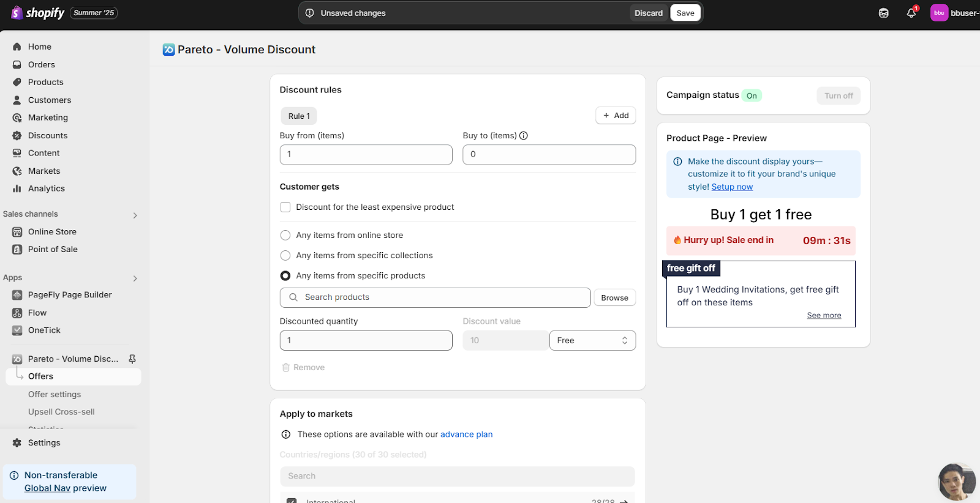Image resolution: width=980 pixels, height=503 pixels.
Task: Open the Sidekick assistant icon in top bar
Action: pos(883,13)
